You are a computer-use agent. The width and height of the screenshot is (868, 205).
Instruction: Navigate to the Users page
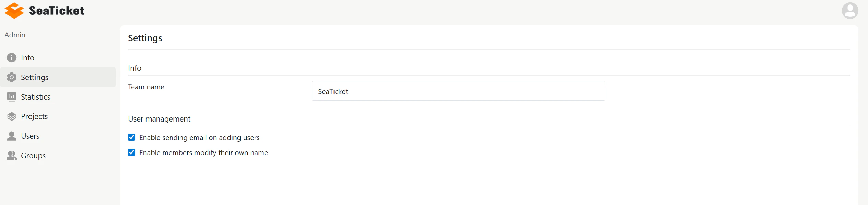point(58,136)
